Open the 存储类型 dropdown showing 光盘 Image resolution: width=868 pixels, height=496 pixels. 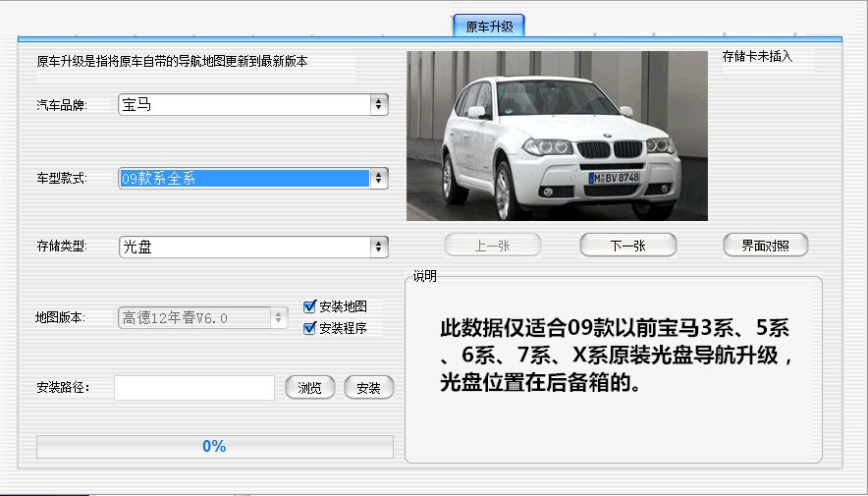(253, 247)
